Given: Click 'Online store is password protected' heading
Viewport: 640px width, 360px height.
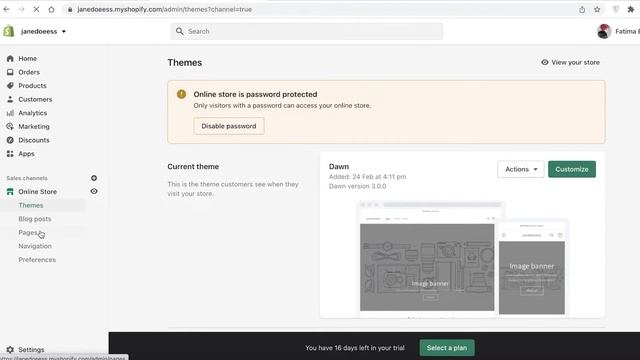Looking at the screenshot, I should coord(255,94).
